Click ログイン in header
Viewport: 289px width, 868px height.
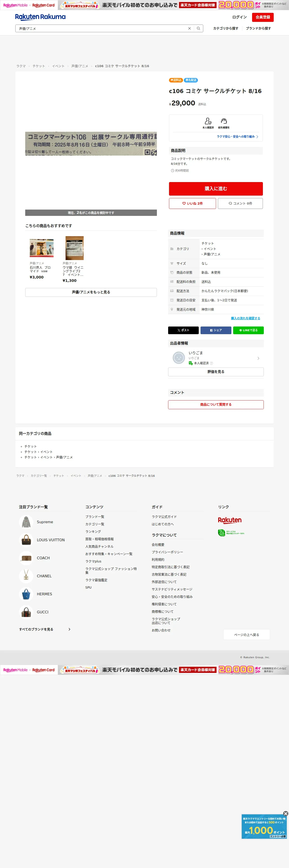pos(239,17)
